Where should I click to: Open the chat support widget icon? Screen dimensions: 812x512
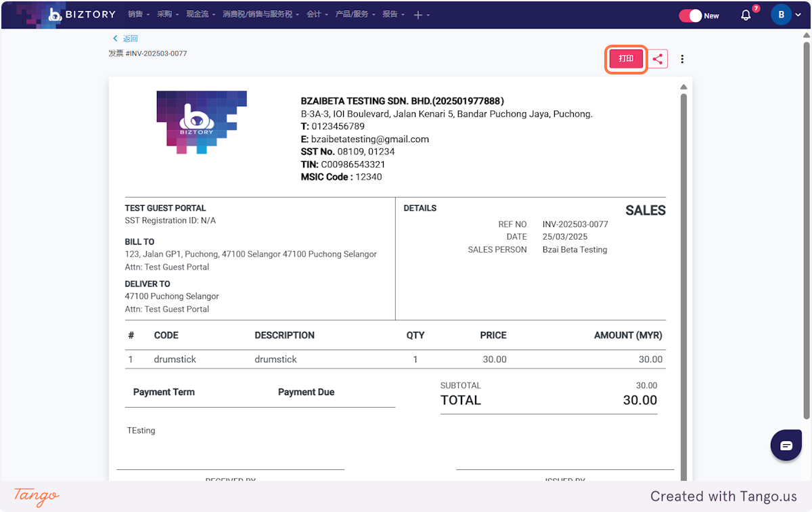click(786, 446)
